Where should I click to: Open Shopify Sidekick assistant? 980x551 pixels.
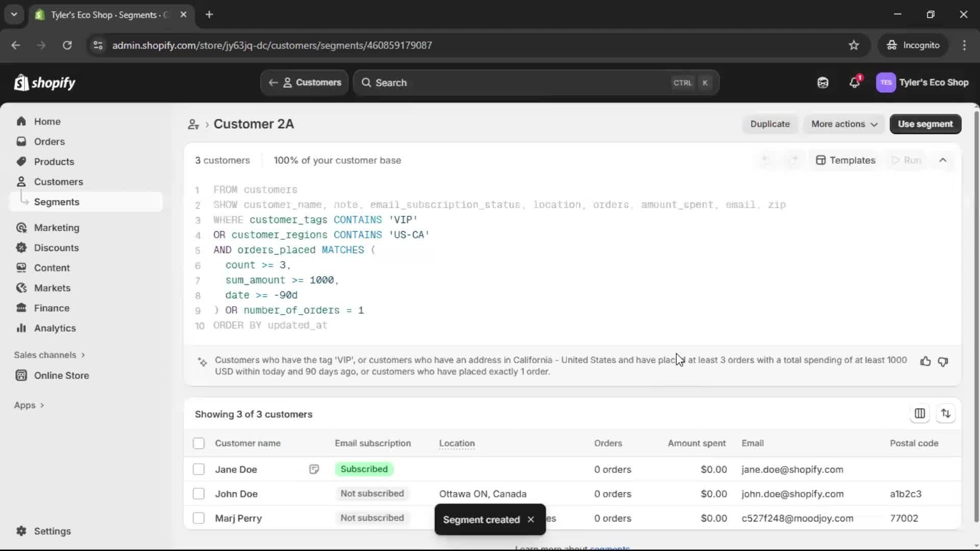click(x=822, y=83)
